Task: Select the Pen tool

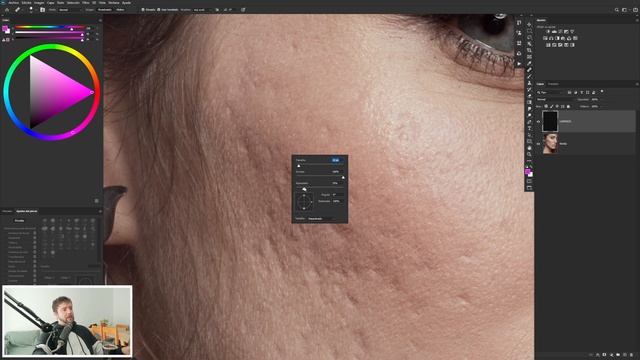Action: pyautogui.click(x=529, y=122)
